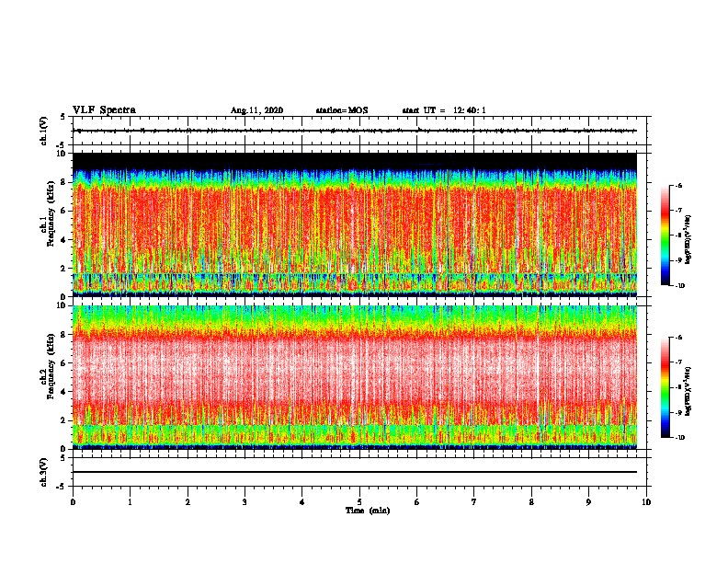Click the ch.2 frequency axis "10" tick label

[x=62, y=305]
